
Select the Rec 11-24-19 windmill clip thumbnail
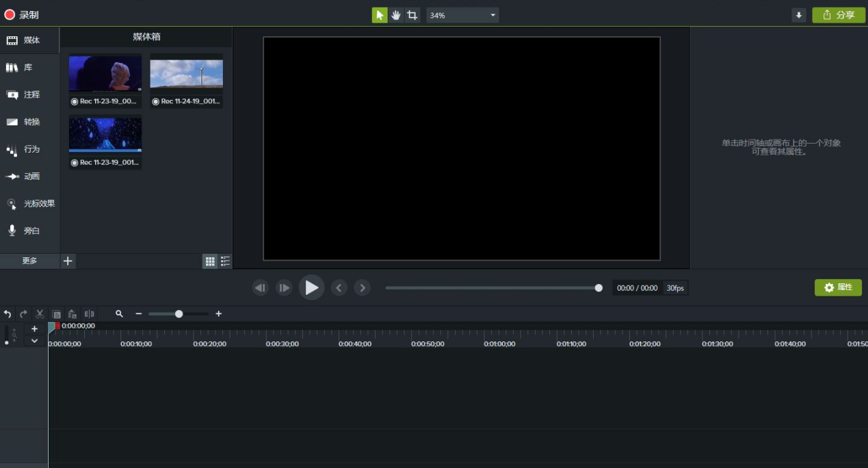coord(186,74)
